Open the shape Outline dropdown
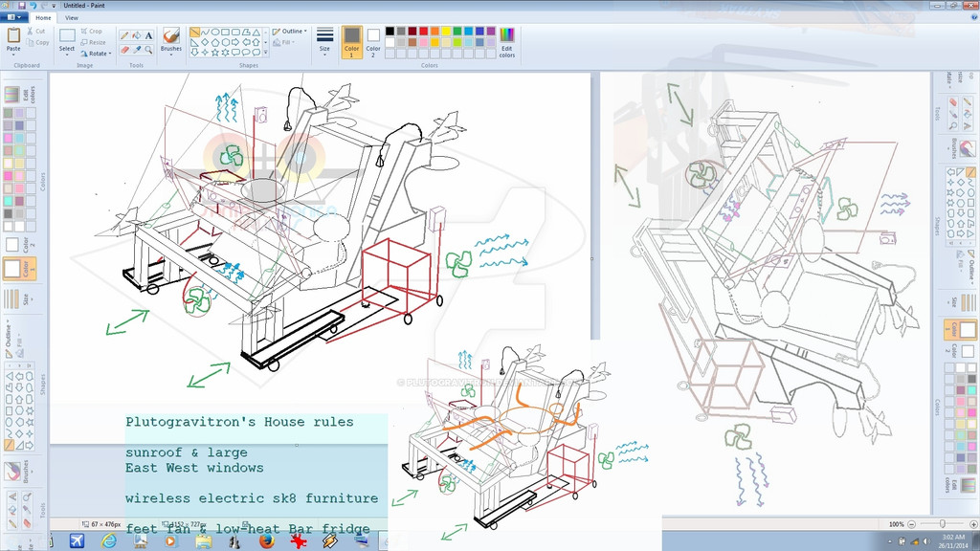Viewport: 980px width, 551px height. pyautogui.click(x=289, y=32)
